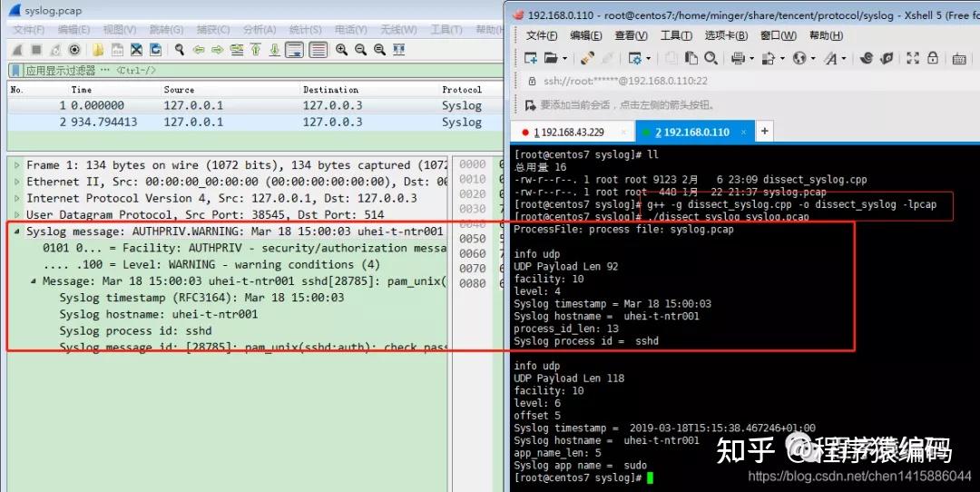980x492 pixels.
Task: Click Xshell fullscreen icon
Action: click(913, 58)
